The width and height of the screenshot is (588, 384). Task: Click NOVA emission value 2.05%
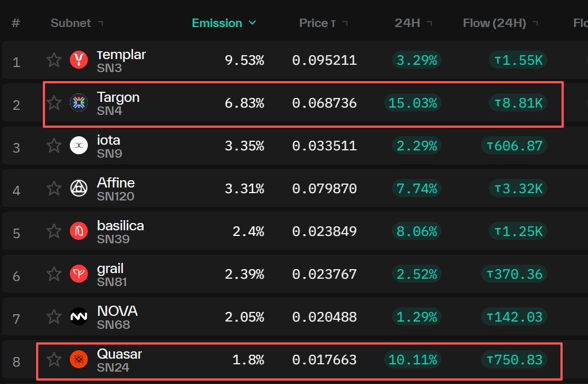click(244, 317)
